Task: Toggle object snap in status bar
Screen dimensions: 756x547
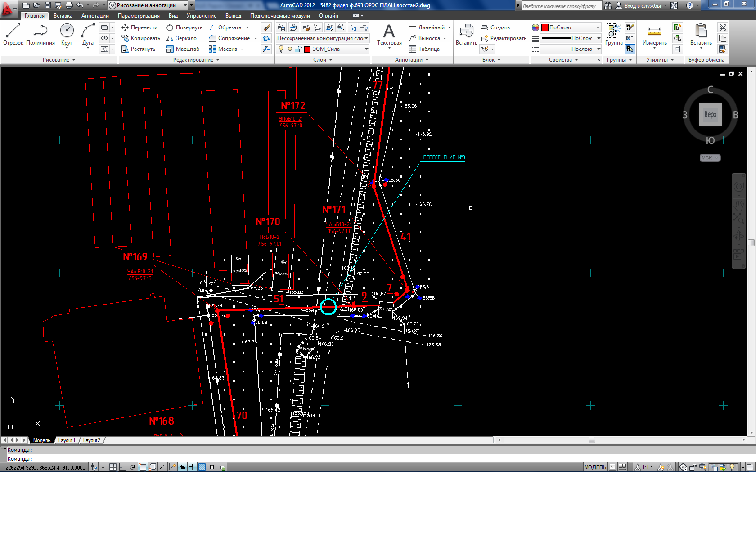Action: pyautogui.click(x=143, y=467)
